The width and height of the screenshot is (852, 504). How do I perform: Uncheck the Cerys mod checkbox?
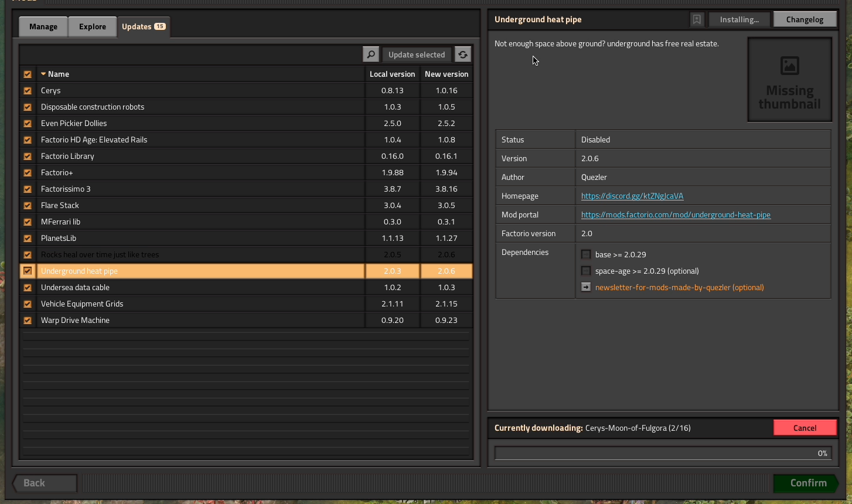(28, 91)
